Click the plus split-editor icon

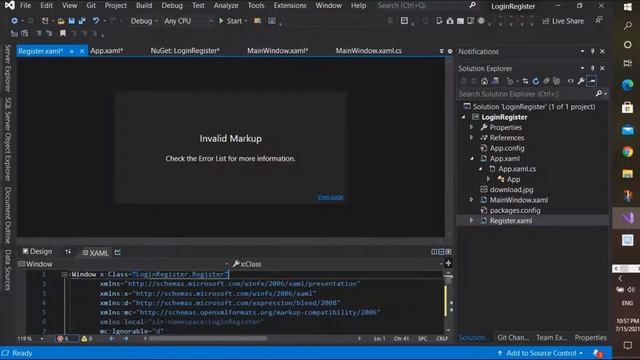(448, 264)
